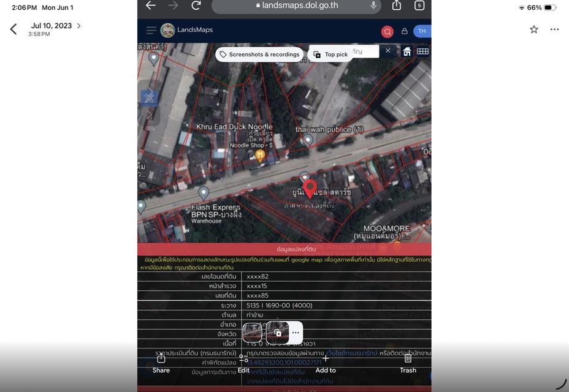Open the LandsMaps hamburger menu
This screenshot has height=392, width=569.
(151, 30)
